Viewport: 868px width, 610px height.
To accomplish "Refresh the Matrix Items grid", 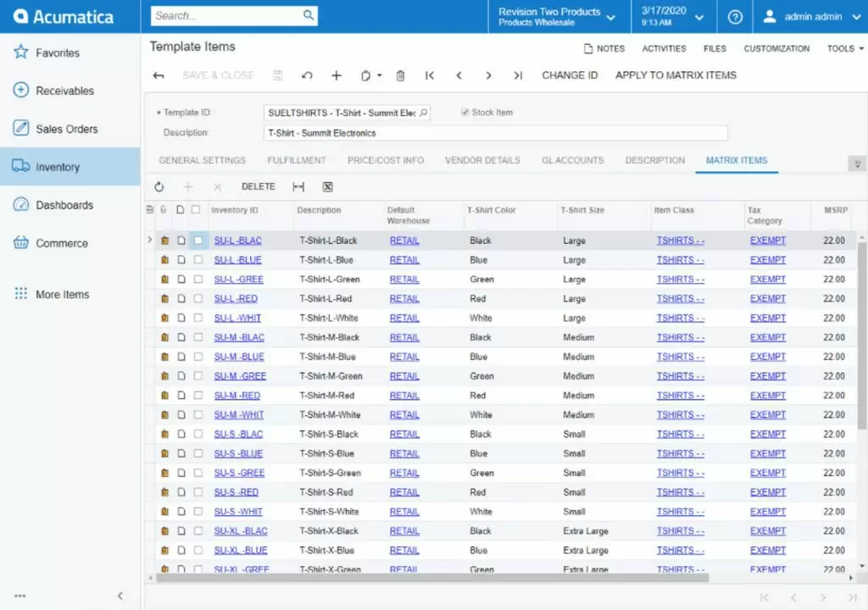I will click(159, 186).
